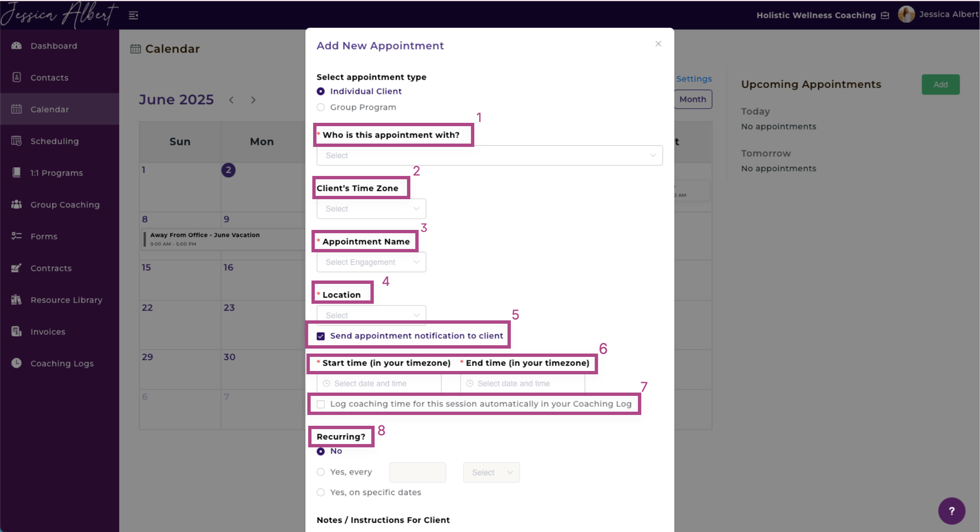Open calendar Settings link
Screen dimensions: 980x532
pyautogui.click(x=694, y=79)
